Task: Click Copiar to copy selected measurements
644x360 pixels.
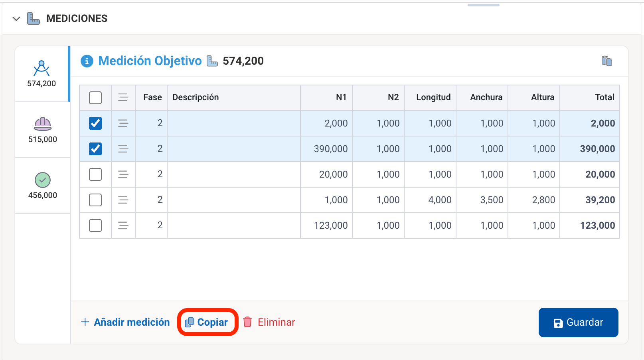Action: (x=207, y=322)
